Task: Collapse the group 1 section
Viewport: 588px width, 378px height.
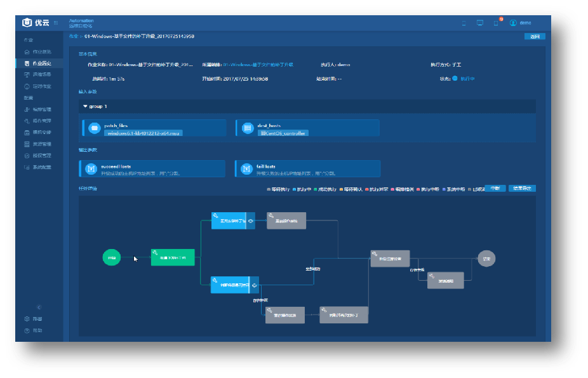Action: [x=85, y=107]
